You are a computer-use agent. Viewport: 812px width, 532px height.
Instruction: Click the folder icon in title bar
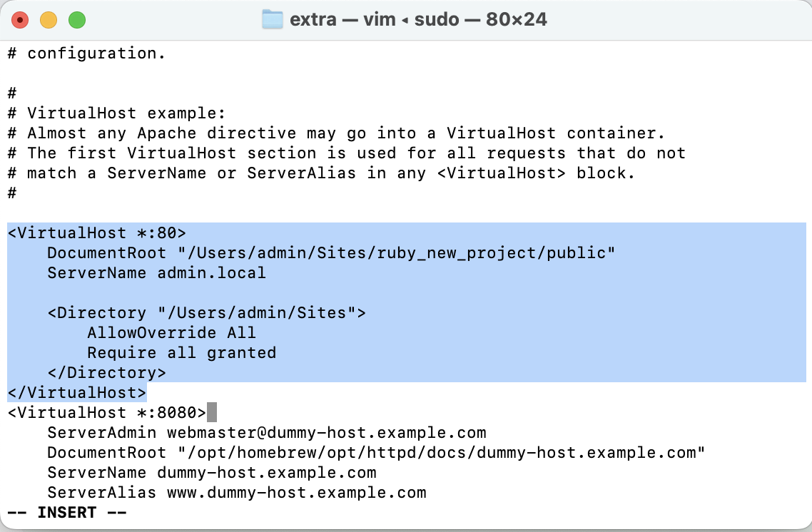click(273, 19)
